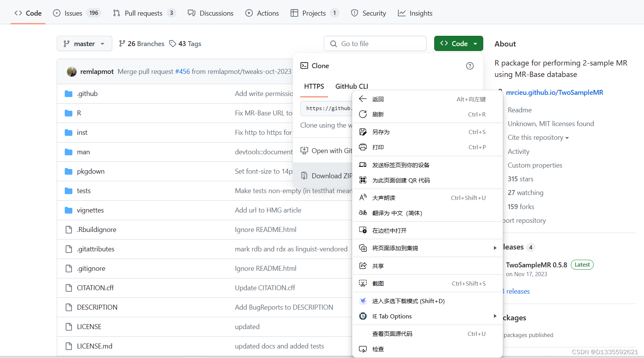The height and width of the screenshot is (358, 644).
Task: Click the help question-mark icon in Clone panel
Action: pos(470,66)
